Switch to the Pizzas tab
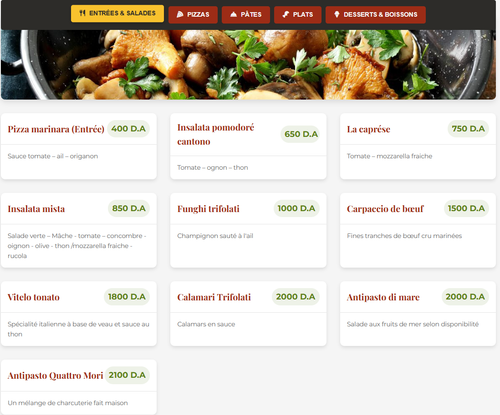Screen dimensions: 500x415 193,15
